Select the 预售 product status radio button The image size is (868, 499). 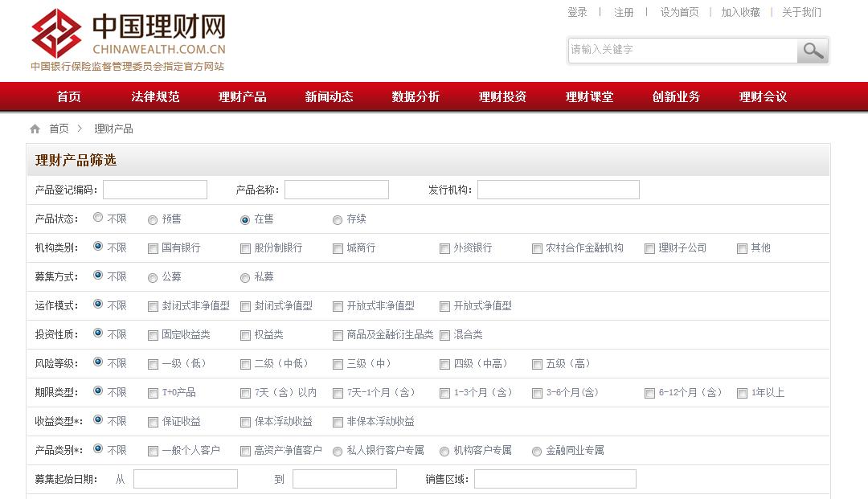[x=152, y=219]
